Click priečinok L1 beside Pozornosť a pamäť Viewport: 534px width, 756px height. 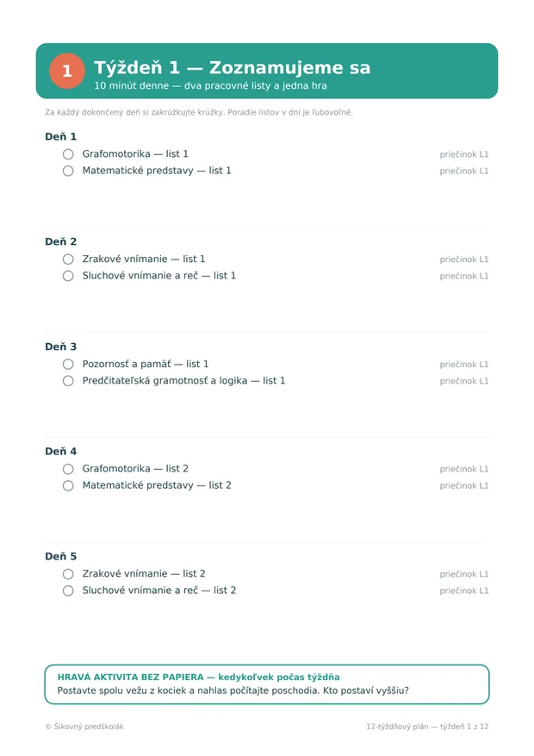click(463, 365)
